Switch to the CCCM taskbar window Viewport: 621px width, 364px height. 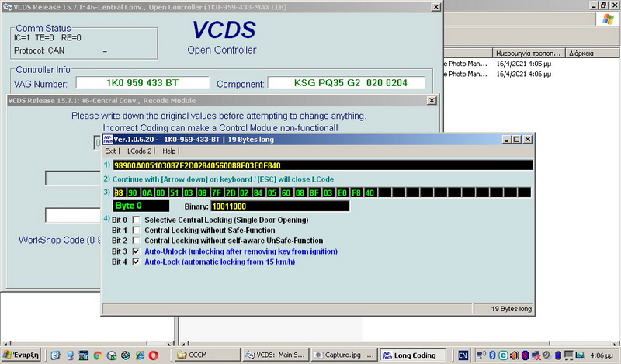207,355
